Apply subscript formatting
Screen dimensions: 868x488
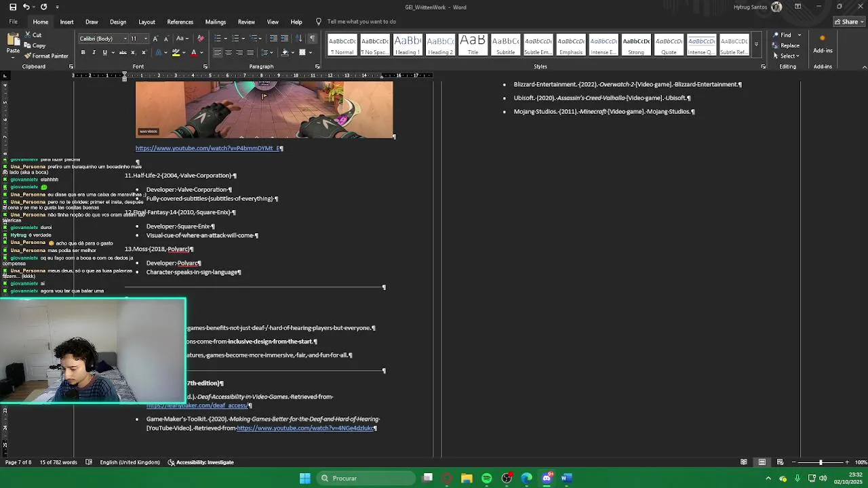pyautogui.click(x=133, y=53)
